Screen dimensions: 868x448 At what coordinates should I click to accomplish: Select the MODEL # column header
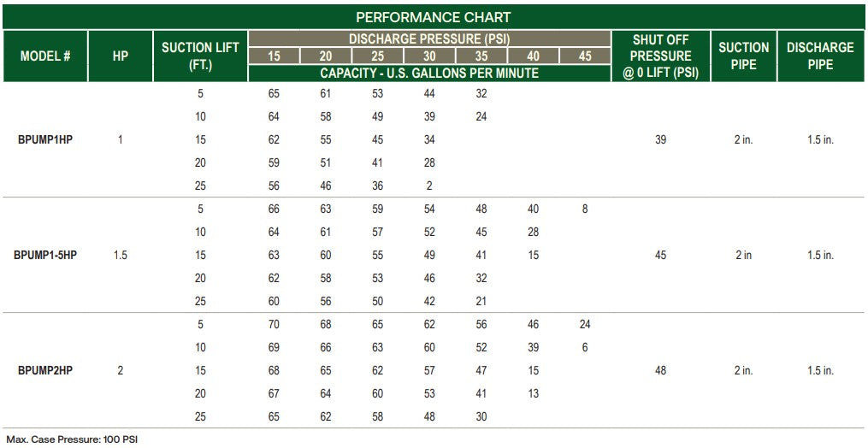[x=45, y=56]
